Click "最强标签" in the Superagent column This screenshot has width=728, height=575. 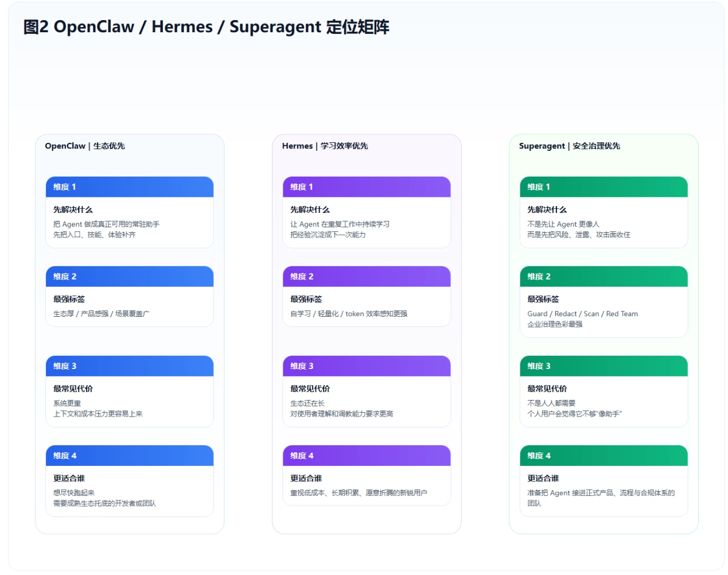coord(543,300)
